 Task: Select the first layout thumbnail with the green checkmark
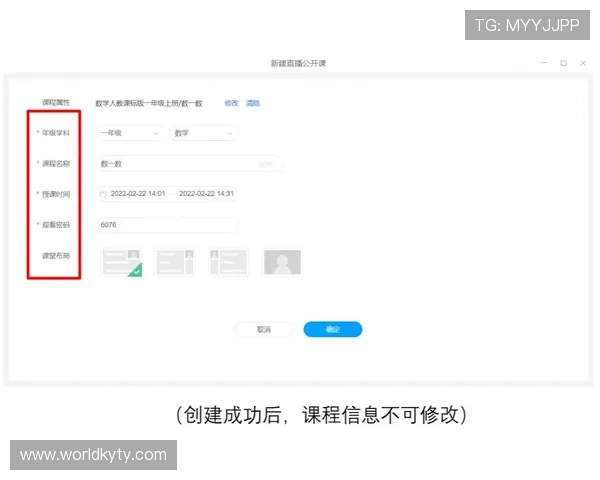(122, 262)
